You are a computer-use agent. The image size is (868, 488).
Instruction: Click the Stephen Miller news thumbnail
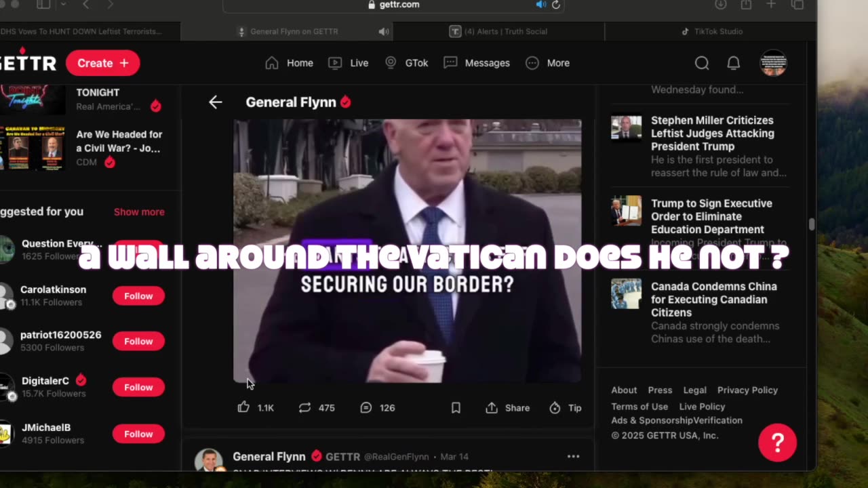point(626,127)
